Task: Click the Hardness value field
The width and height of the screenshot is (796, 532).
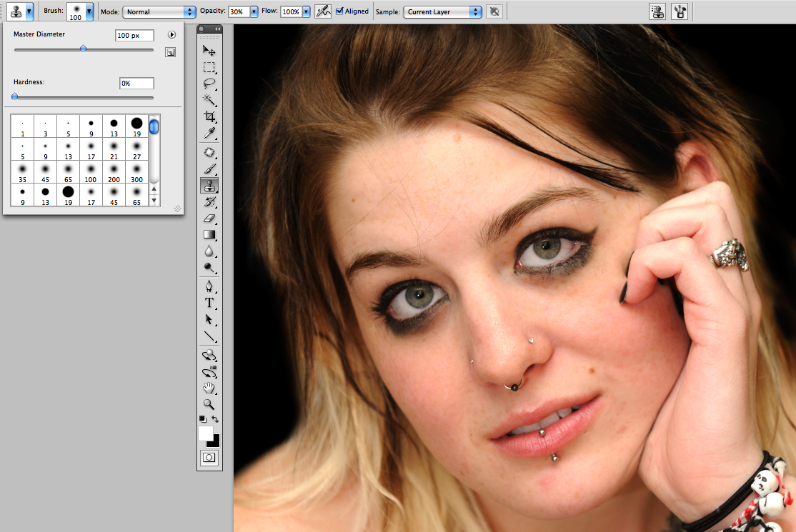Action: click(136, 83)
